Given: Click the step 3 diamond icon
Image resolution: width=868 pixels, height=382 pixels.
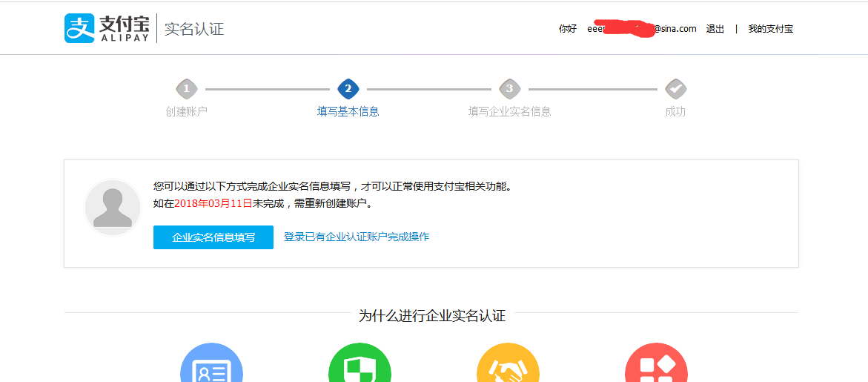Looking at the screenshot, I should pyautogui.click(x=509, y=89).
